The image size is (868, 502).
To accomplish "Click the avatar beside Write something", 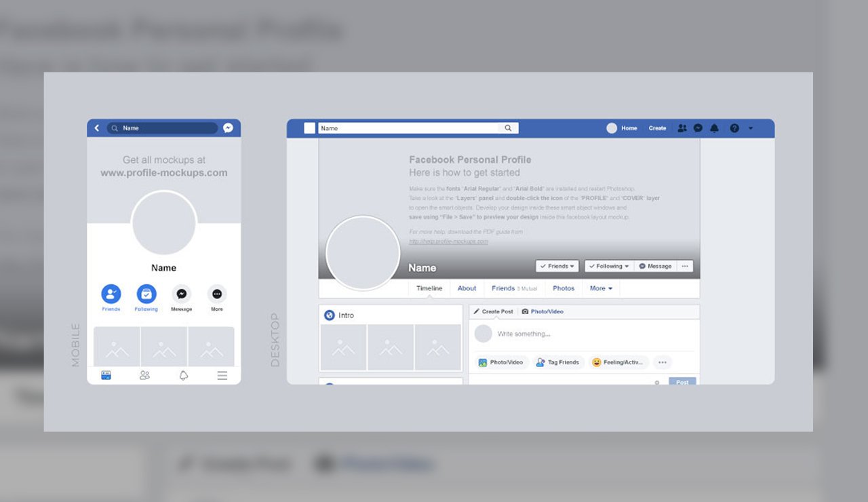I will coord(484,334).
